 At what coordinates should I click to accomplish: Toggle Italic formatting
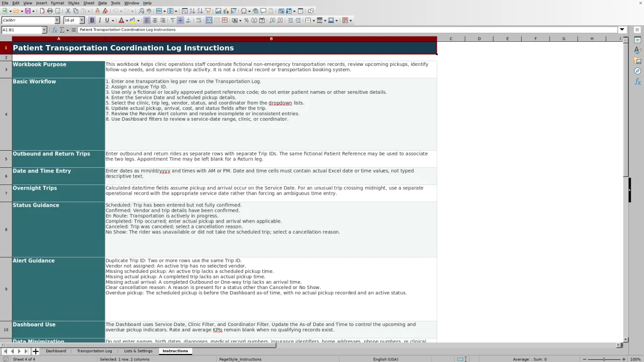click(x=100, y=20)
